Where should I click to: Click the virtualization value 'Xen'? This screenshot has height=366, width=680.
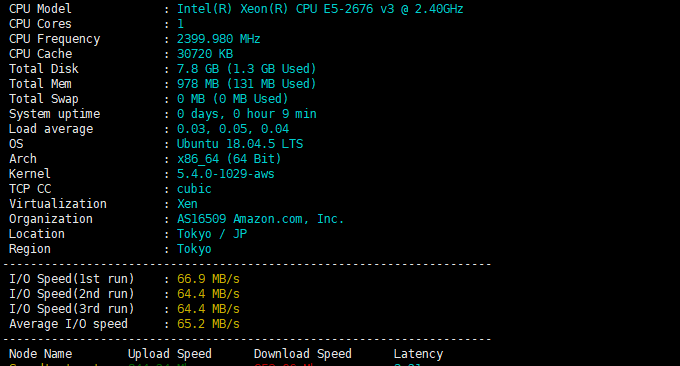(187, 204)
